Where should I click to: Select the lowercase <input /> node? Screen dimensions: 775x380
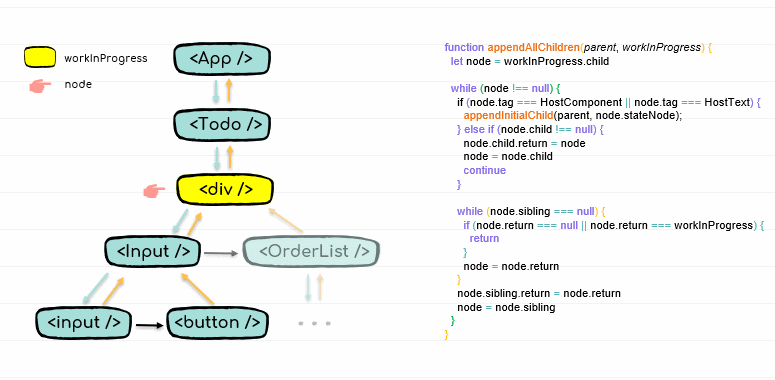pos(84,323)
